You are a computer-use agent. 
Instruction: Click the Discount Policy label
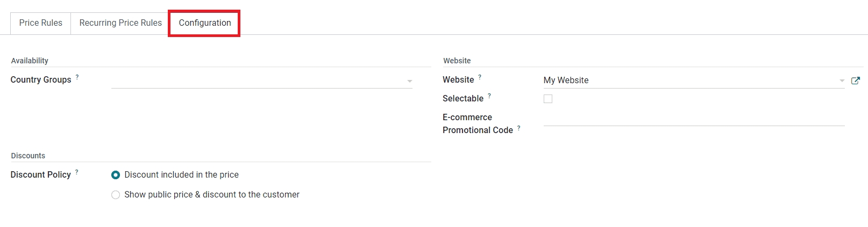41,175
